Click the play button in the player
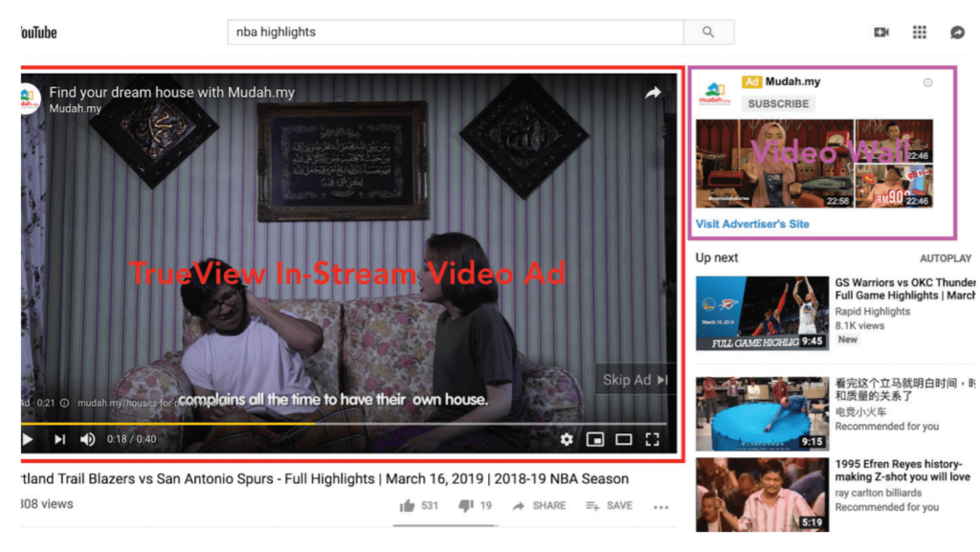980x552 pixels. [28, 439]
